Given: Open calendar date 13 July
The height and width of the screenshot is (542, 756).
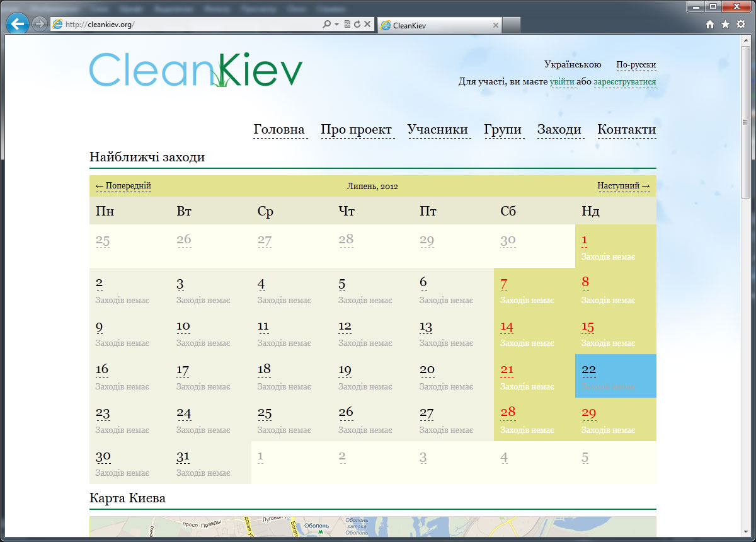Looking at the screenshot, I should click(x=426, y=327).
